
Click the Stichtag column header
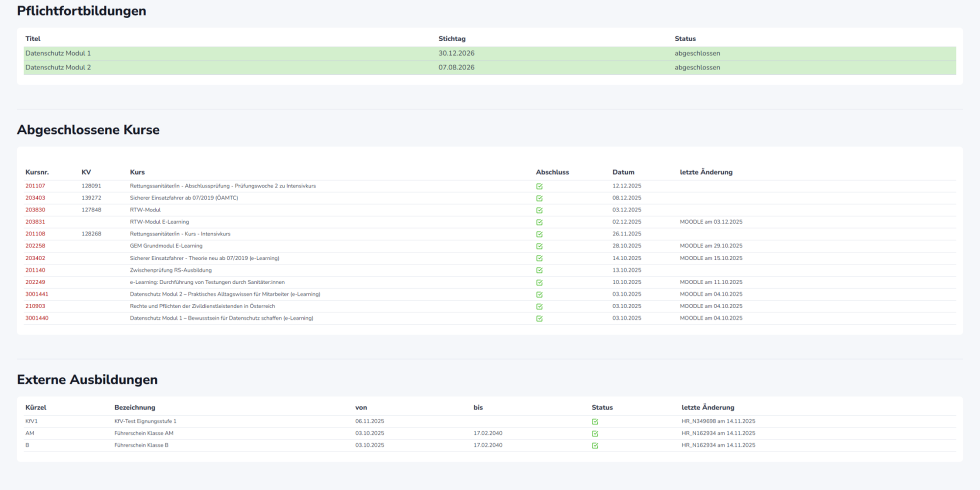(452, 39)
